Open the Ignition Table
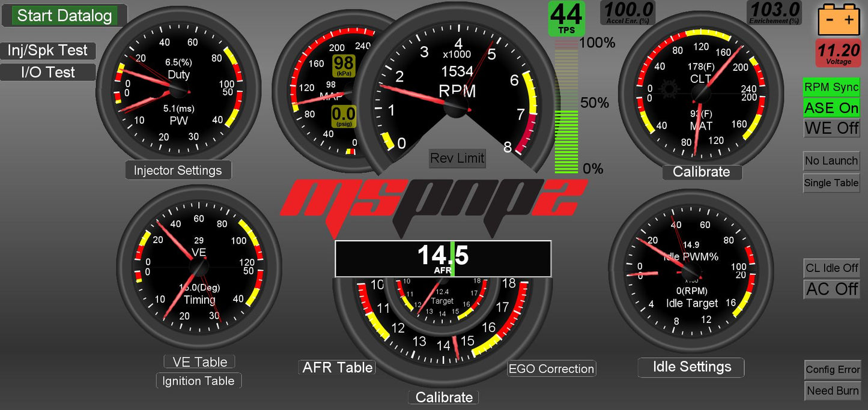868x410 pixels. tap(198, 381)
